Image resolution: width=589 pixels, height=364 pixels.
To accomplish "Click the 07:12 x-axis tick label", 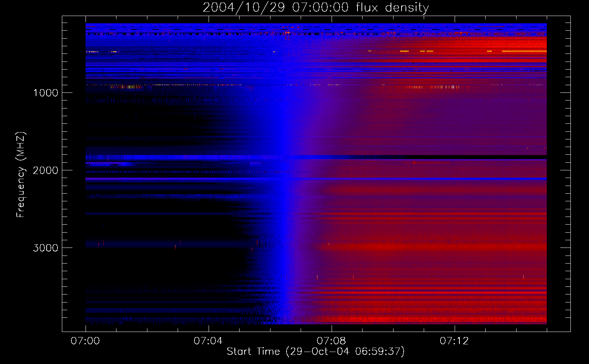I will 454,341.
